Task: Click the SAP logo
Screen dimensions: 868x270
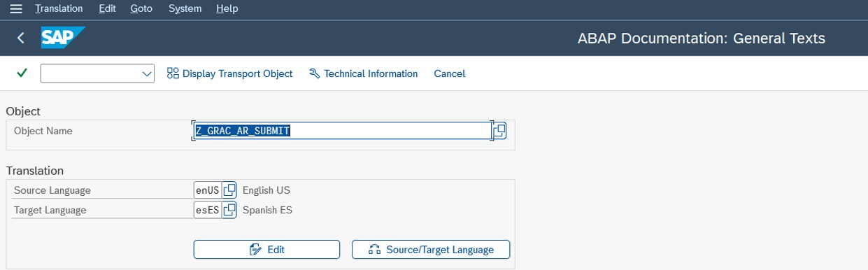Action: click(63, 38)
